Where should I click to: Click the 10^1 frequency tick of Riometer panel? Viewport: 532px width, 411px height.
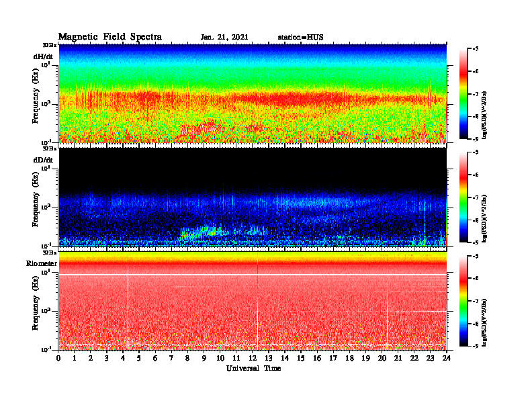(x=46, y=272)
